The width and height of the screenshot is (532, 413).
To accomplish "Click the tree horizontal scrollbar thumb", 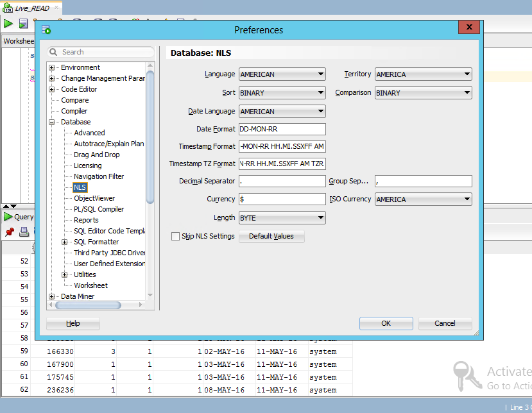I will click(x=88, y=305).
